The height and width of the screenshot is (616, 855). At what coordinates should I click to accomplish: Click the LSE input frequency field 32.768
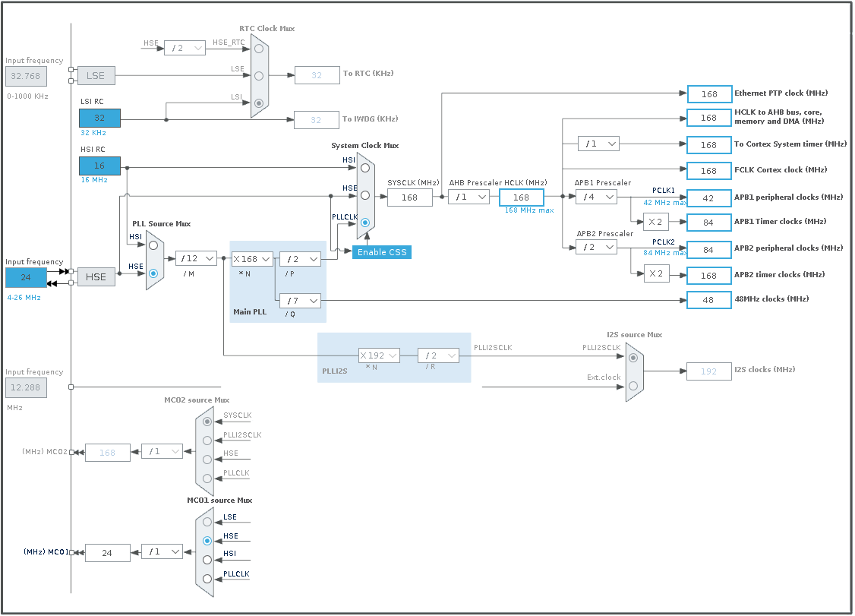click(x=26, y=76)
